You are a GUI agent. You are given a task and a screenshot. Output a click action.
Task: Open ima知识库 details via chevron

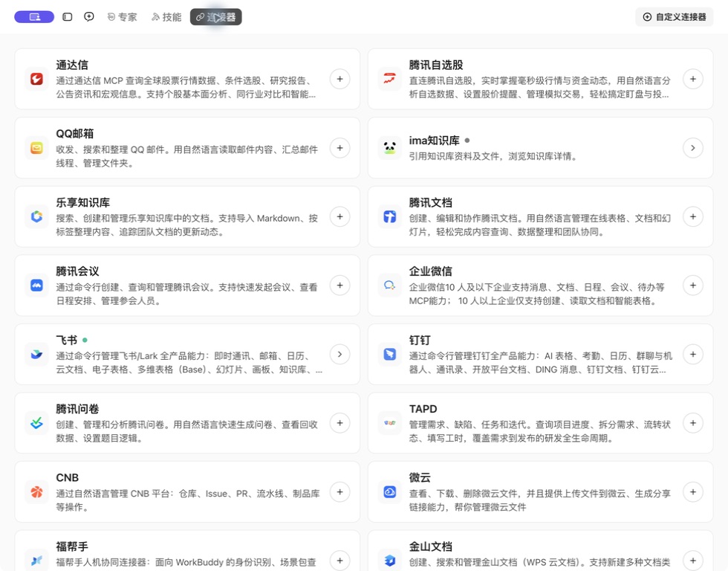(692, 148)
